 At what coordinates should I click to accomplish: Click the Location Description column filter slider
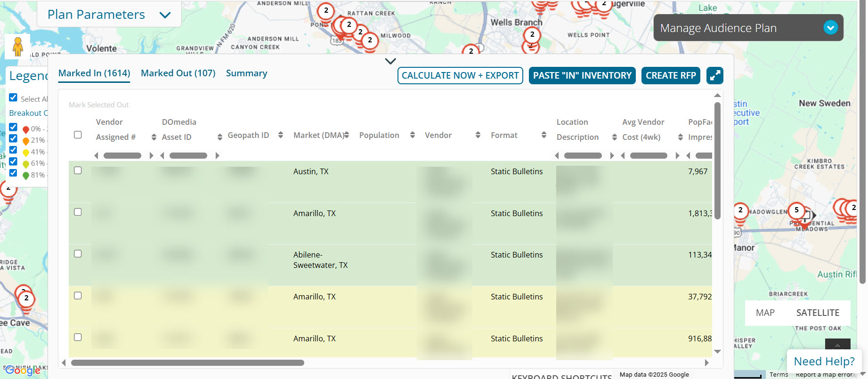click(583, 156)
